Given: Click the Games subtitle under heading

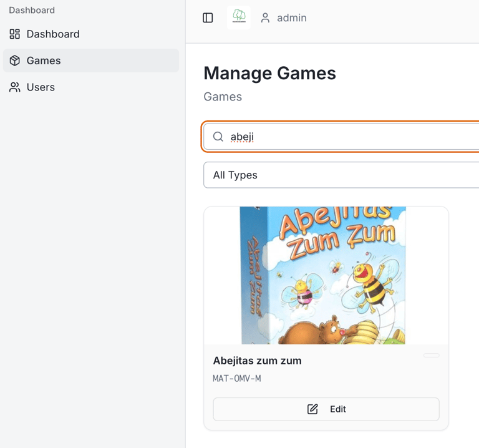Looking at the screenshot, I should point(223,97).
